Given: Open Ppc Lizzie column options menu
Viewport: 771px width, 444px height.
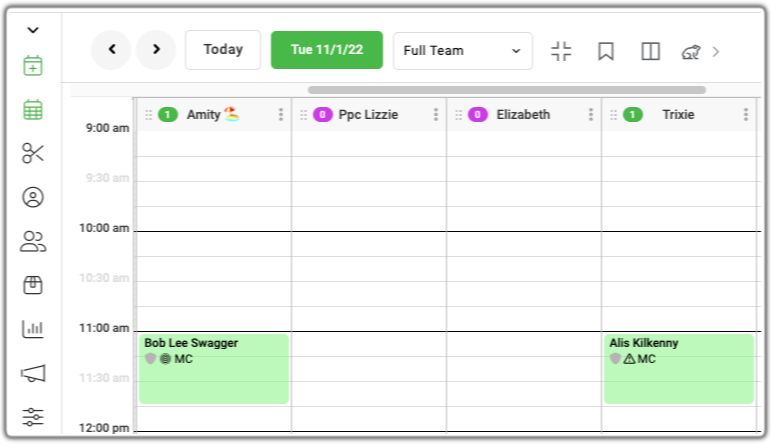Looking at the screenshot, I should 436,115.
